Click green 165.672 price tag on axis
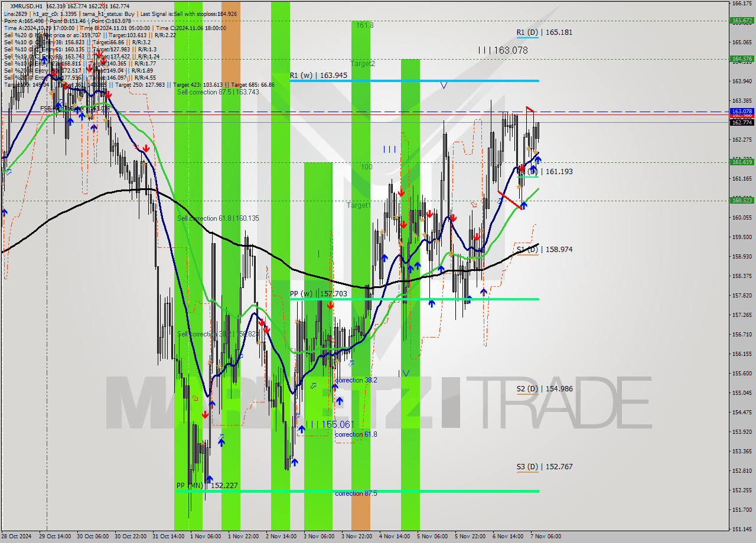The width and height of the screenshot is (756, 543). 742,20
